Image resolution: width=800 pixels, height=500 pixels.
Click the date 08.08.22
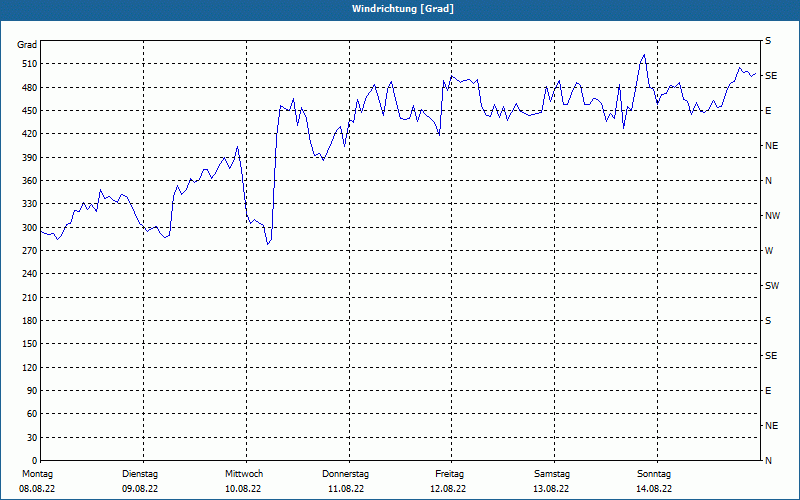pyautogui.click(x=37, y=489)
